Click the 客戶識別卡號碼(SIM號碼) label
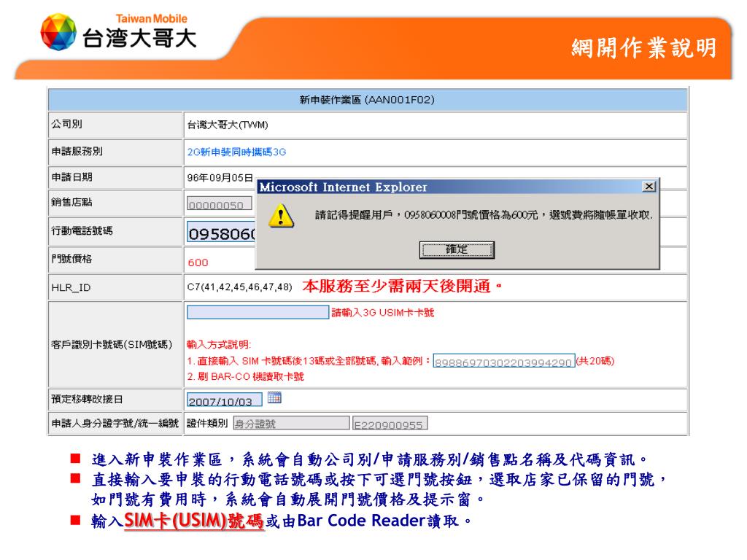 [112, 344]
